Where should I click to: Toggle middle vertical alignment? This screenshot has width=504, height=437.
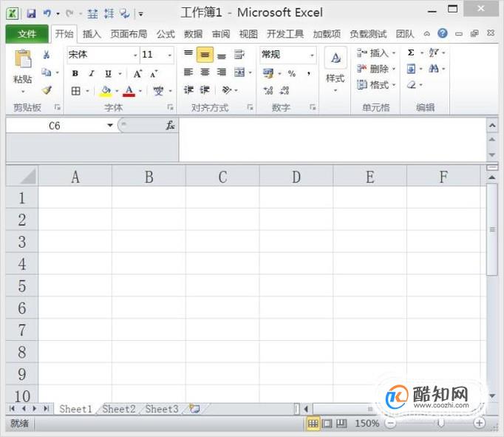[x=205, y=55]
